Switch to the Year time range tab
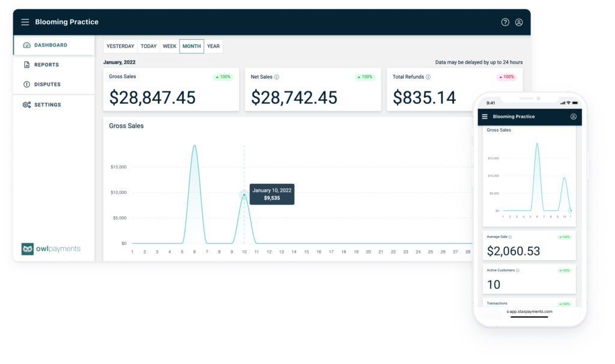The image size is (615, 364). (213, 46)
